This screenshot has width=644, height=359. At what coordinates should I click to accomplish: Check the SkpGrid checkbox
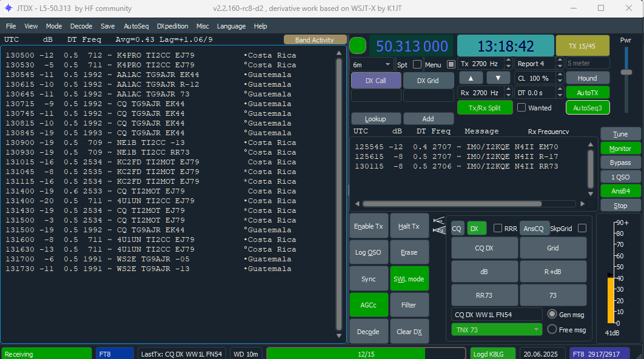coord(582,229)
